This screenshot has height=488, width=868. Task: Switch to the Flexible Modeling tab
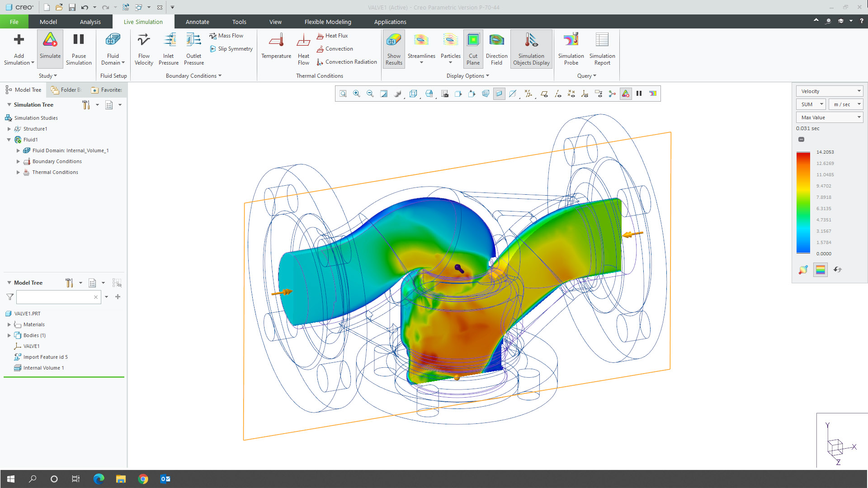[x=328, y=21]
